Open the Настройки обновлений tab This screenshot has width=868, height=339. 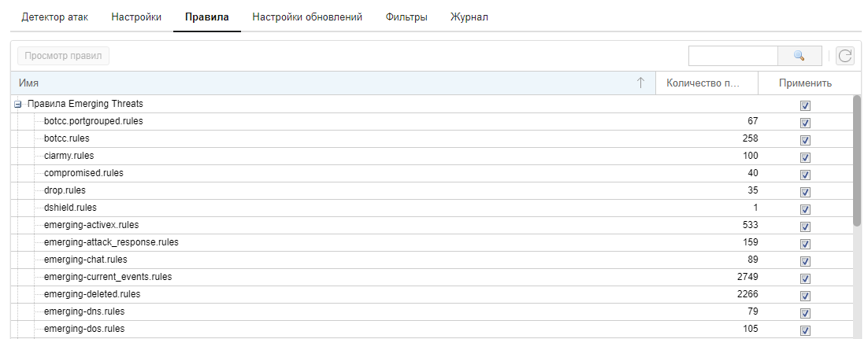point(307,17)
